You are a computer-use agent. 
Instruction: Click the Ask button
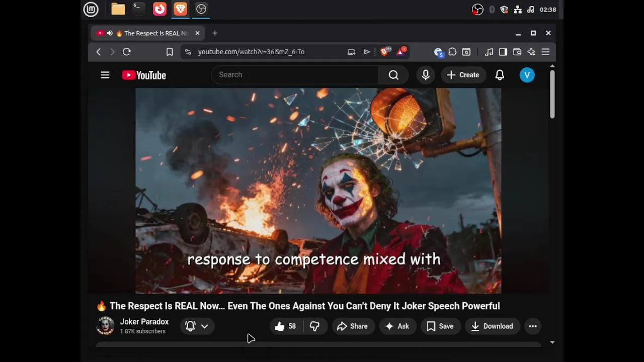coord(397,326)
